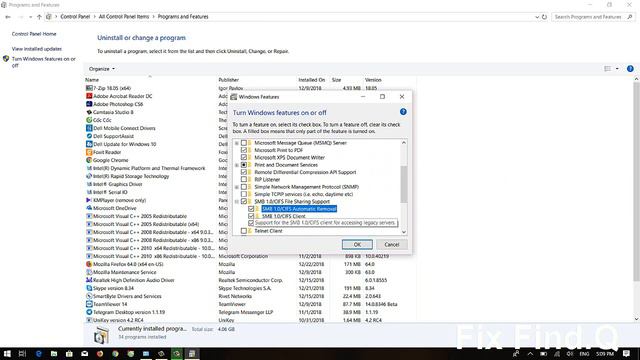Open Task View on the taskbar
Image resolution: width=640 pixels, height=360 pixels.
pos(22,353)
